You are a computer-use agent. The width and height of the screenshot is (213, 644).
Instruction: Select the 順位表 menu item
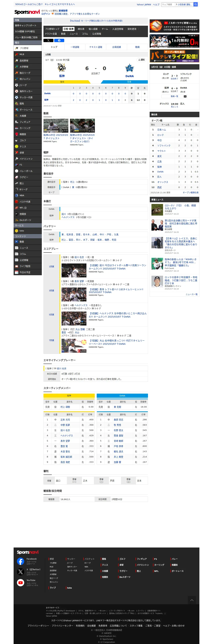[x=81, y=29]
